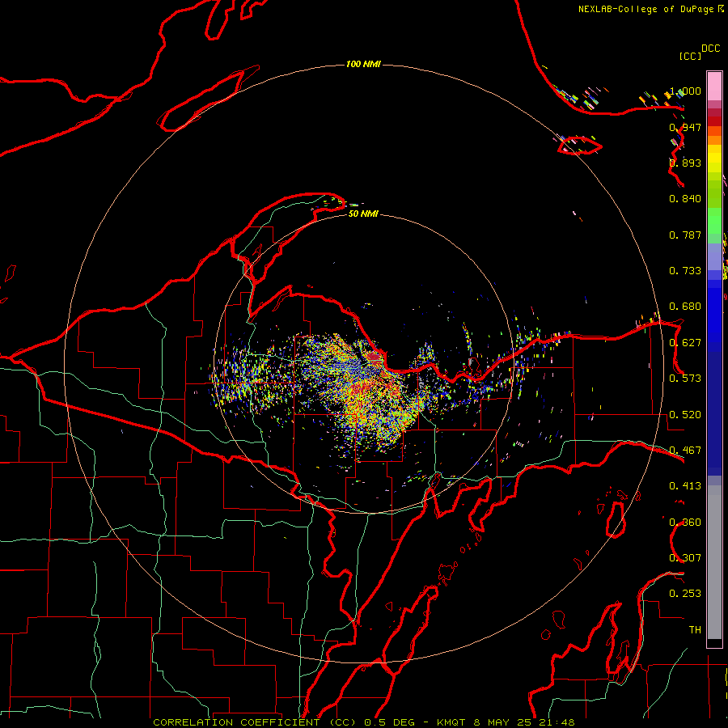Click the 0.733 scale value
728x728 pixels.
685,271
